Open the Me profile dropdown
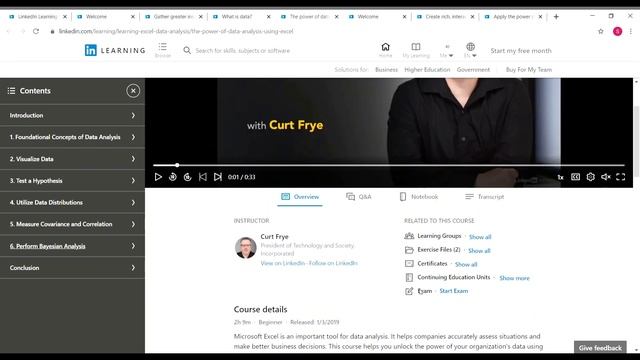The image size is (640, 360). 447,50
